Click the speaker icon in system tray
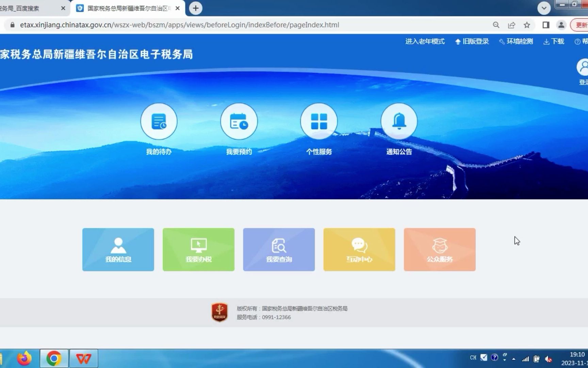Screen dimensions: 588x368 [548, 358]
